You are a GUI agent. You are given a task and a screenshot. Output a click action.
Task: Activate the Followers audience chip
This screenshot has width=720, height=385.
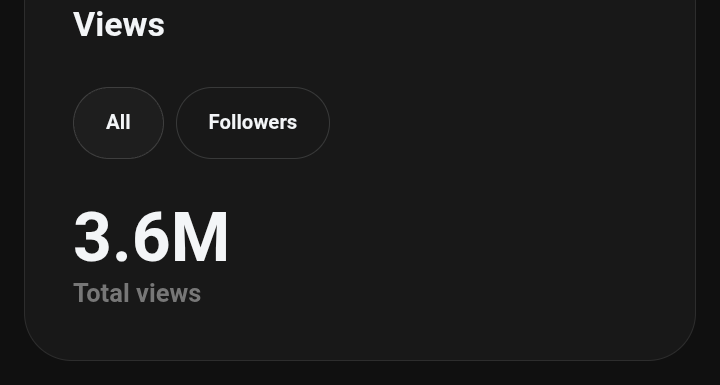tap(253, 123)
